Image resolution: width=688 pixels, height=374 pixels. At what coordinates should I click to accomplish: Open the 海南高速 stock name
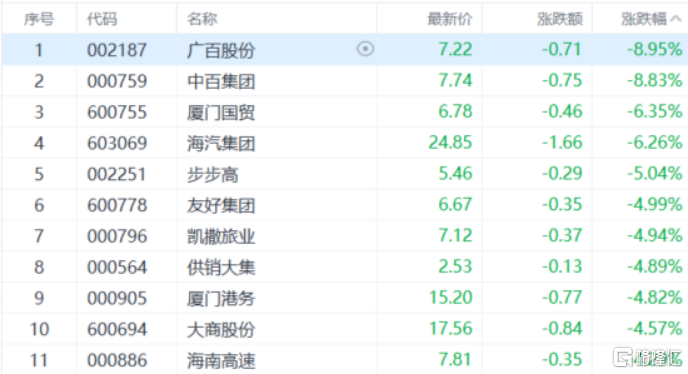(x=221, y=361)
